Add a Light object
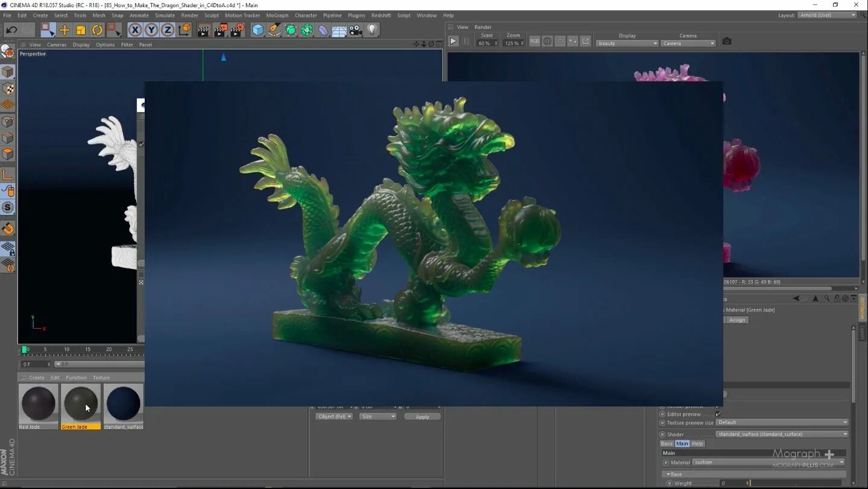This screenshot has height=489, width=868. pos(372,30)
